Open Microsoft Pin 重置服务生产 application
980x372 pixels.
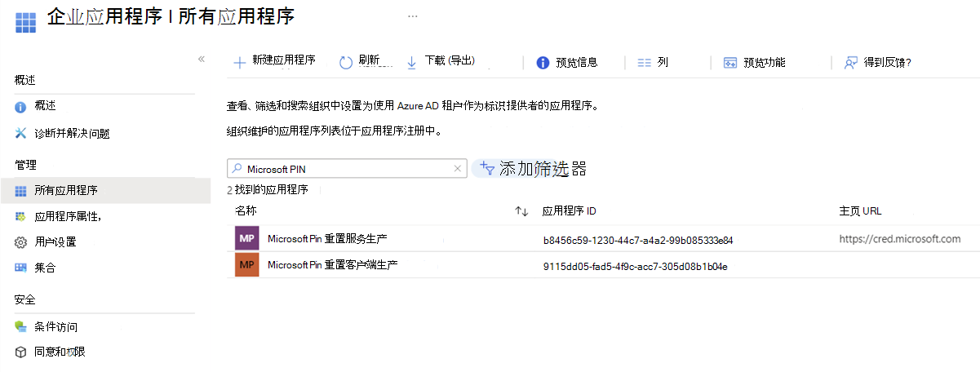[327, 239]
